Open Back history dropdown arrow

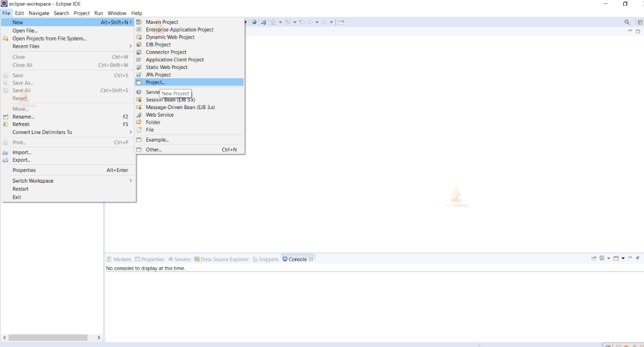pos(317,22)
